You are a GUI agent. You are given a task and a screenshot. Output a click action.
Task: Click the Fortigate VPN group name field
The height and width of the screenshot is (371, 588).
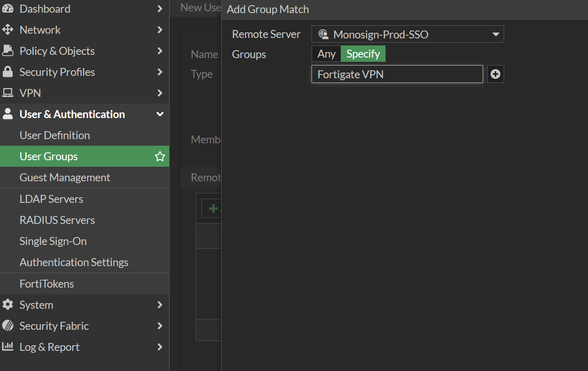pyautogui.click(x=397, y=74)
